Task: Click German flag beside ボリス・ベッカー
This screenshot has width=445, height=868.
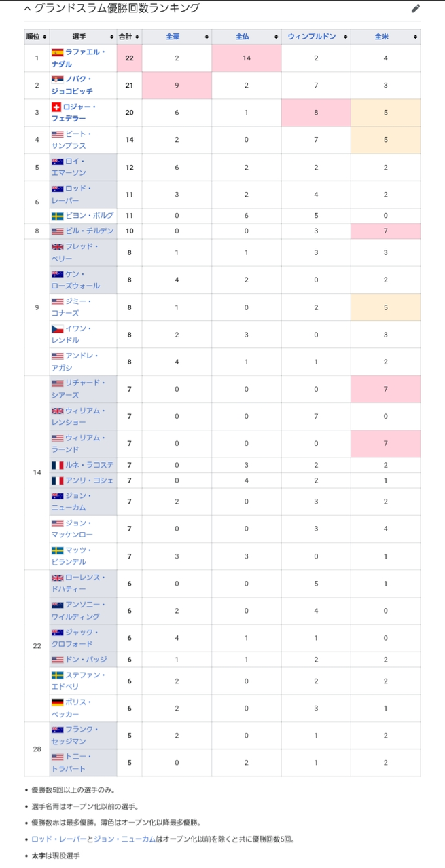Action: click(x=58, y=702)
